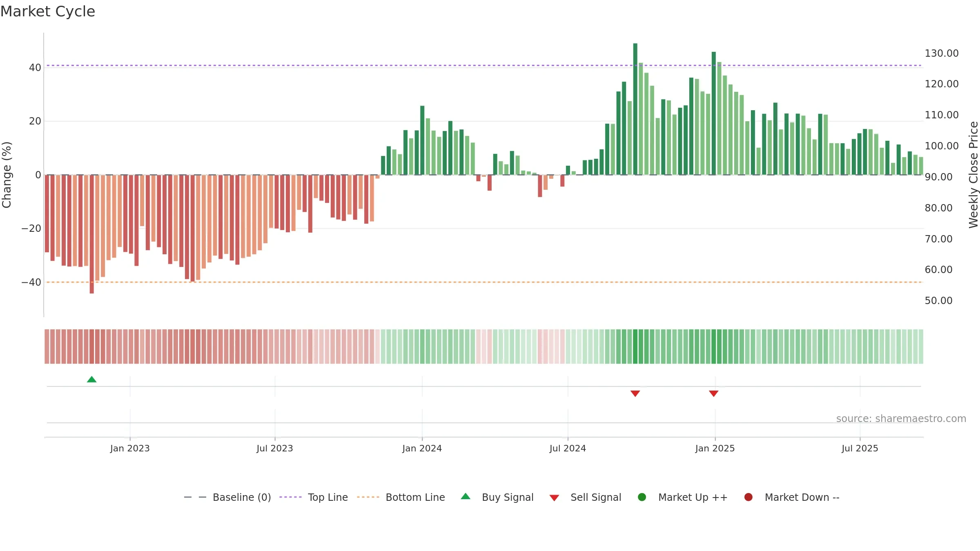Toggle the Baseline (0) legend entry
Viewport: 980px width, 551px height.
click(x=227, y=497)
